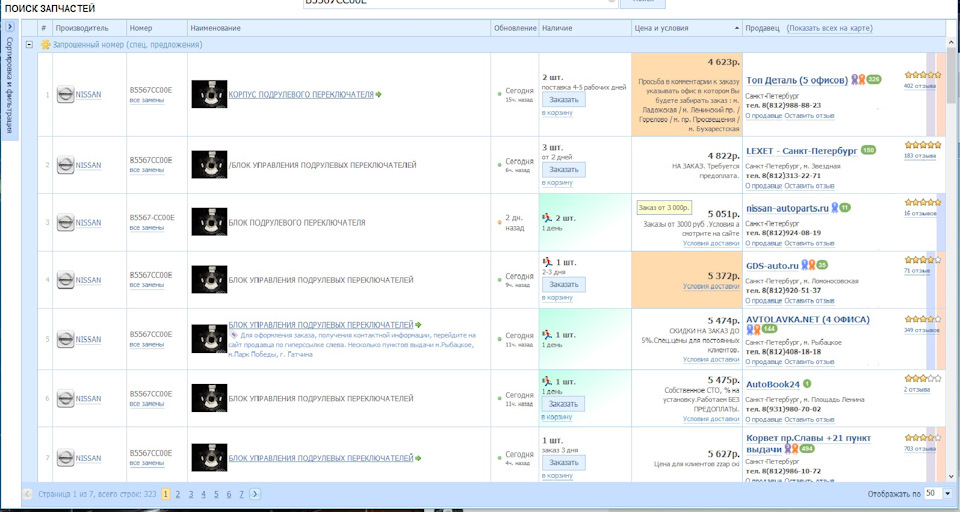The image size is (960, 512).
Task: Click 'в корзину' link for GDS-auto.ru row
Action: pyautogui.click(x=557, y=298)
